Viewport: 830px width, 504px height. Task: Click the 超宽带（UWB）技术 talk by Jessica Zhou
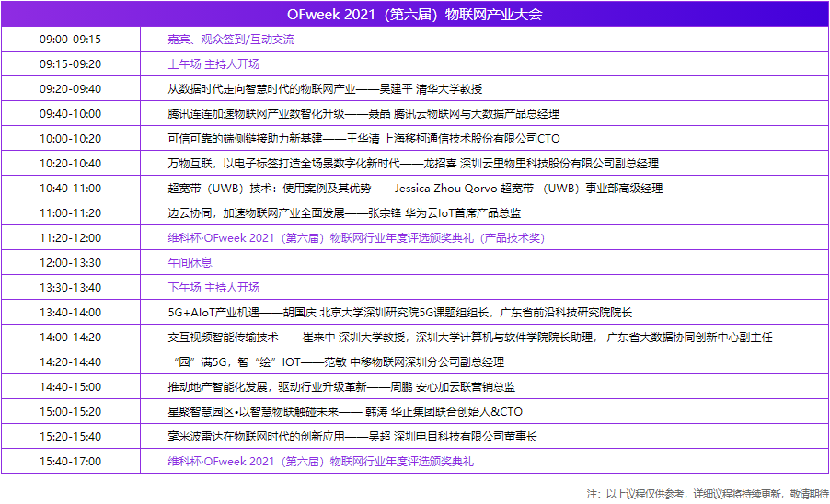416,189
